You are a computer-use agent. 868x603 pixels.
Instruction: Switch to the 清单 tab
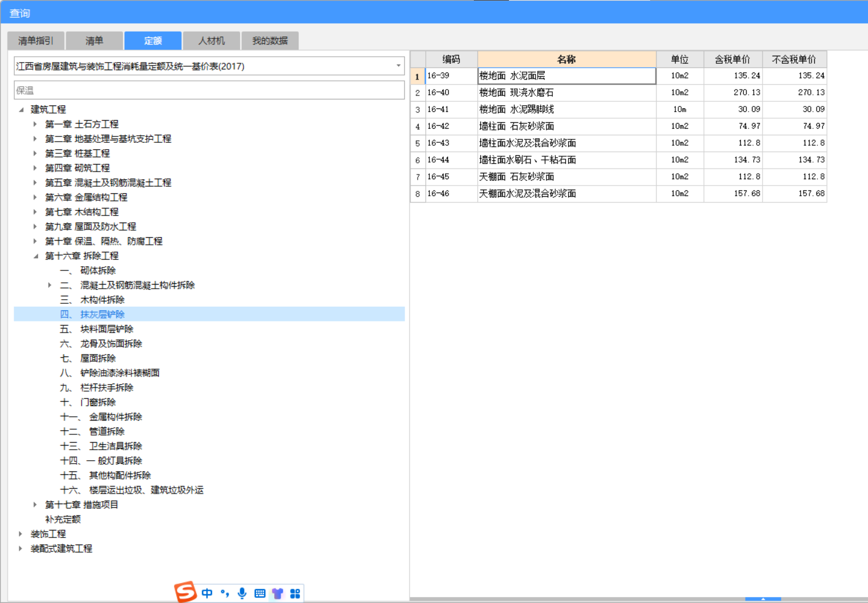pyautogui.click(x=94, y=40)
